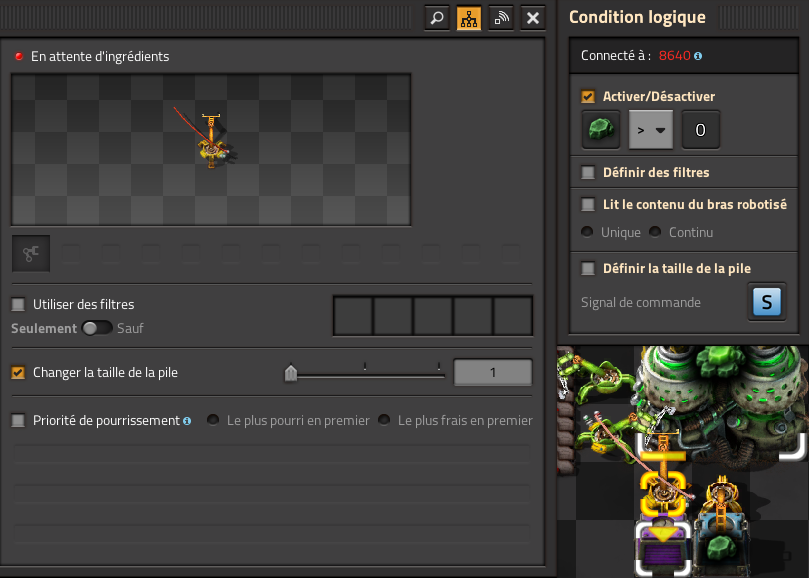
Task: Click the first empty filter slot
Action: pos(353,316)
